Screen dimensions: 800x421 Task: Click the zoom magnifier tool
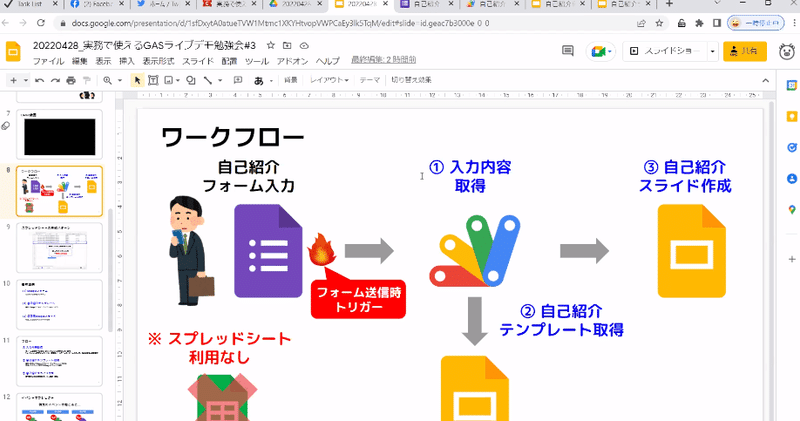click(108, 80)
